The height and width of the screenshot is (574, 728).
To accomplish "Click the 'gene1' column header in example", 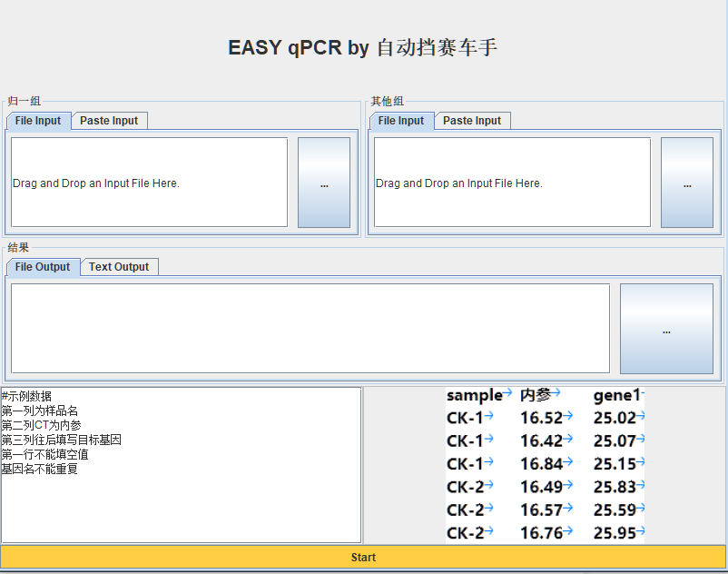I will 617,395.
